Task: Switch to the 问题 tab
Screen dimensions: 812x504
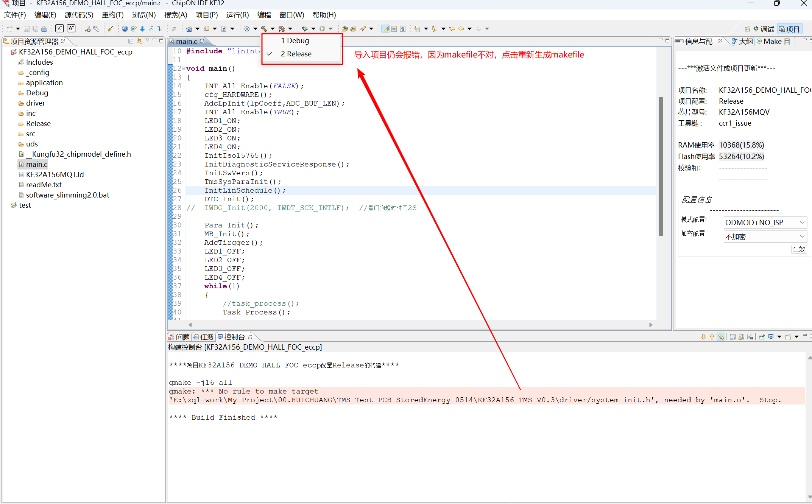Action: (179, 337)
